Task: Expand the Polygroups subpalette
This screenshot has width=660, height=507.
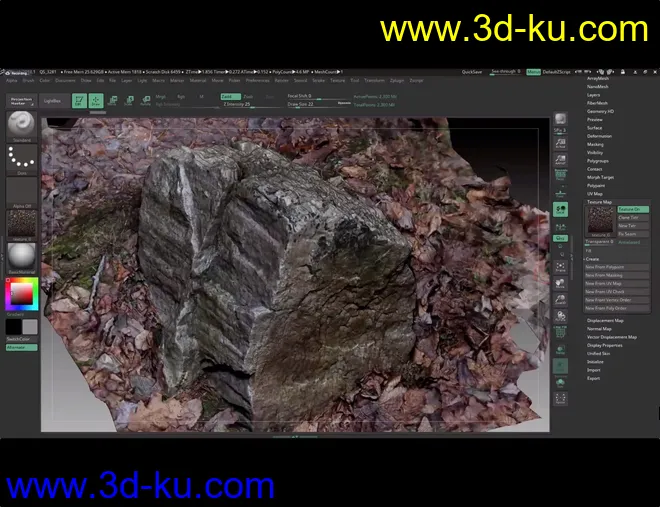Action: (598, 161)
